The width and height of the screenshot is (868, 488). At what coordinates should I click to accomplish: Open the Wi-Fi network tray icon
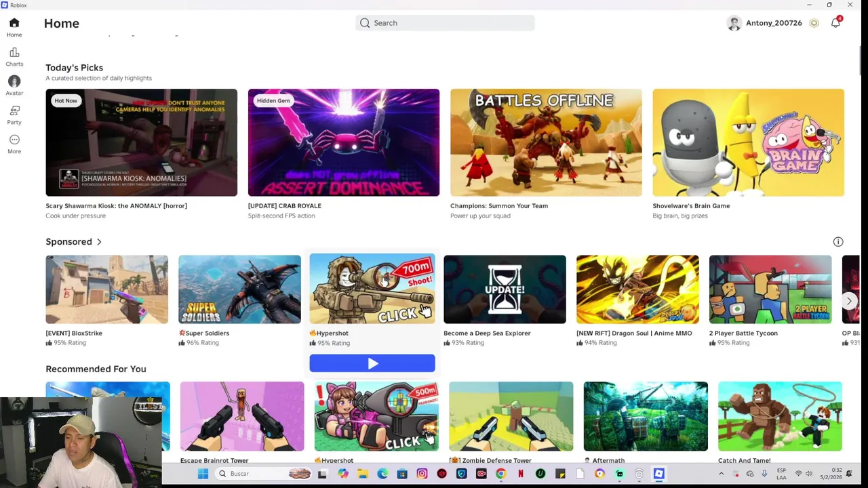click(x=798, y=474)
